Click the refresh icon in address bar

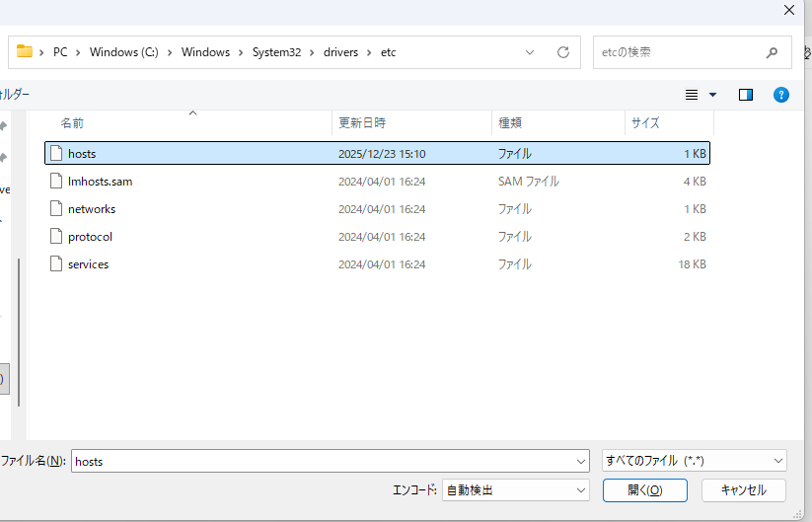pyautogui.click(x=563, y=52)
